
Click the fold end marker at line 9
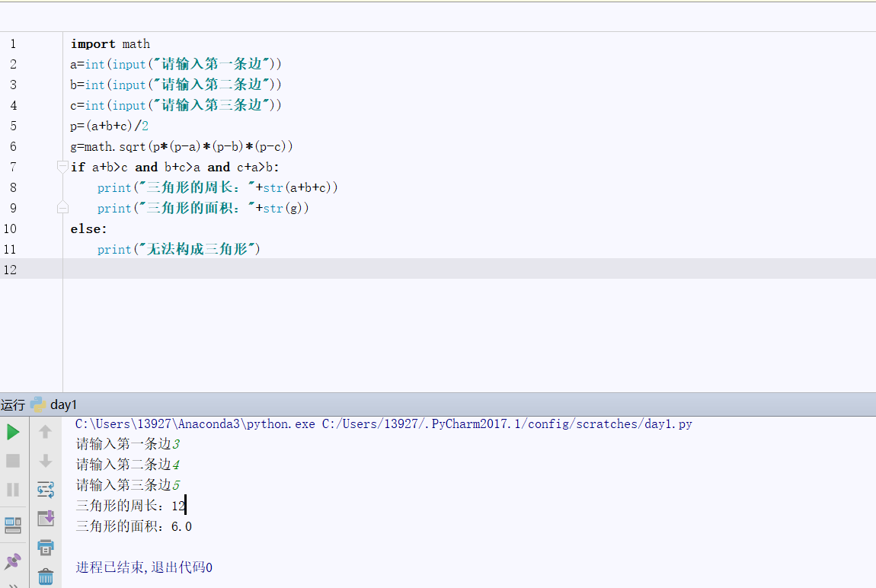click(62, 207)
